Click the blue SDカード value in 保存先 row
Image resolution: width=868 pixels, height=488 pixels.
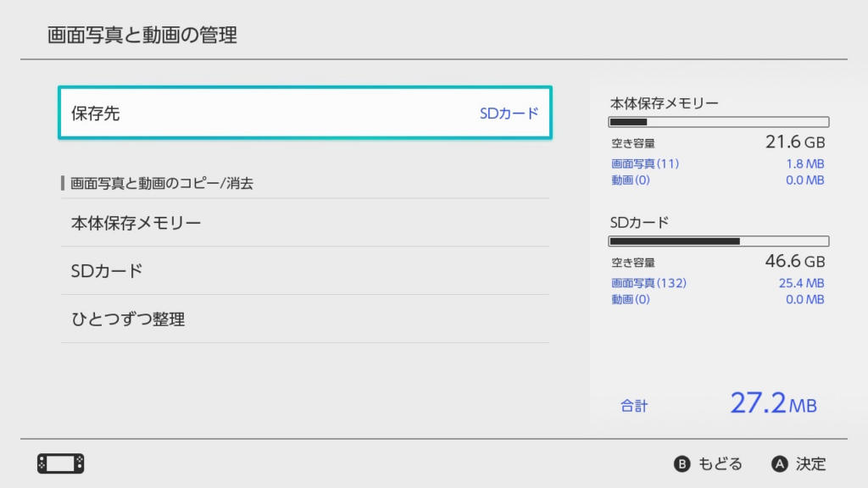[x=509, y=113]
